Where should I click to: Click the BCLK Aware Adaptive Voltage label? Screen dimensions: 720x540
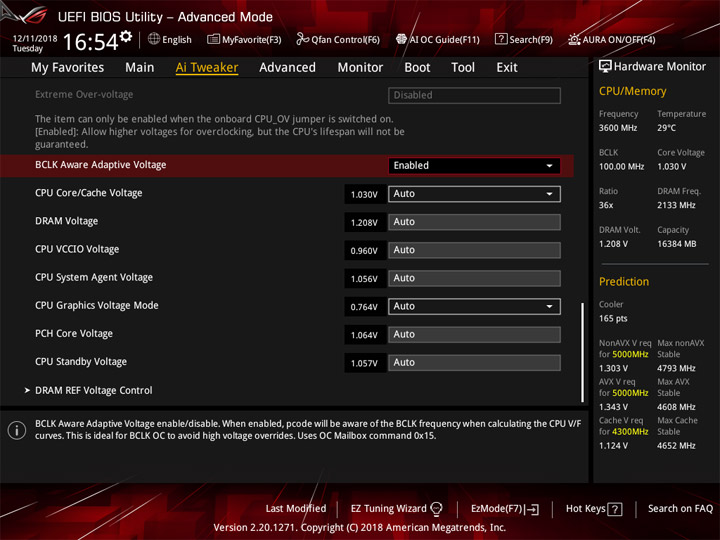101,165
